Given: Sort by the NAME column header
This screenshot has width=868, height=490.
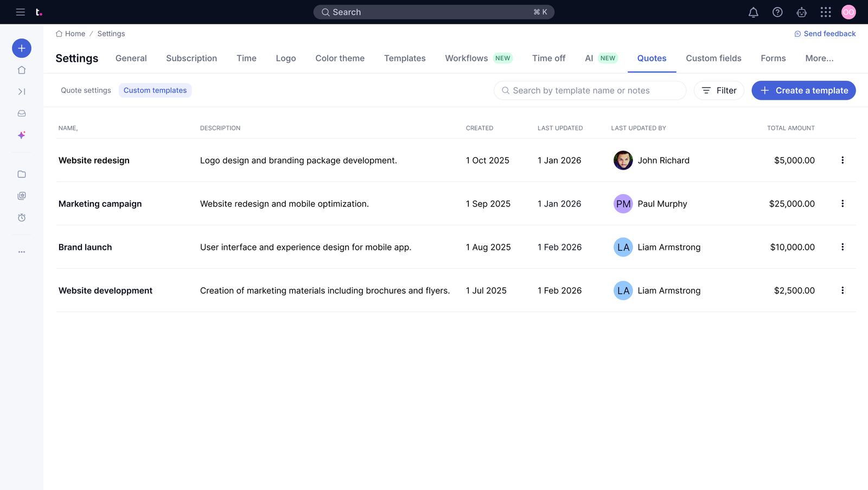Looking at the screenshot, I should (68, 128).
